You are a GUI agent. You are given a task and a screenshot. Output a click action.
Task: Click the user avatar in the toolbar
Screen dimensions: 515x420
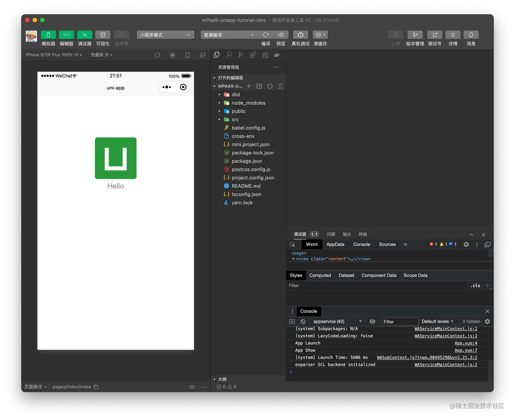pyautogui.click(x=31, y=36)
